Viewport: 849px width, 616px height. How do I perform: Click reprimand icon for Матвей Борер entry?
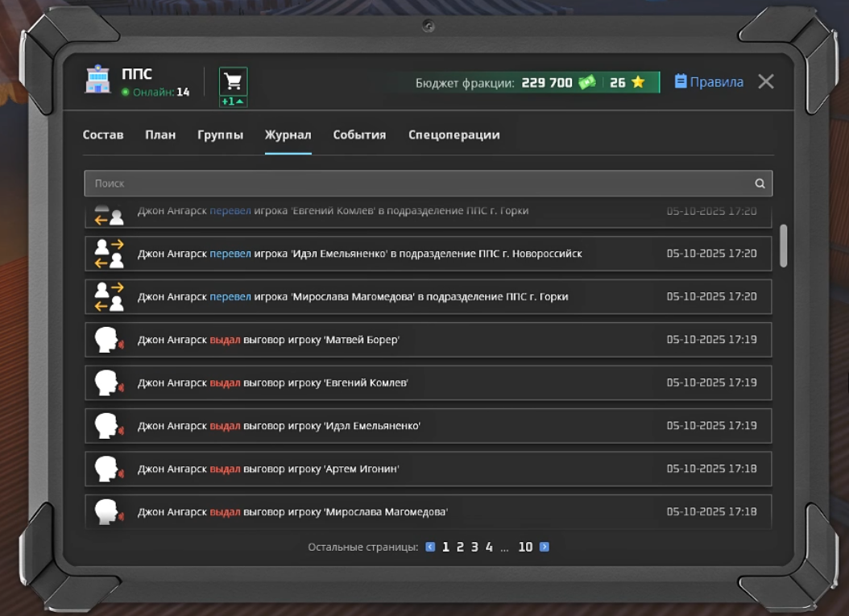click(108, 340)
